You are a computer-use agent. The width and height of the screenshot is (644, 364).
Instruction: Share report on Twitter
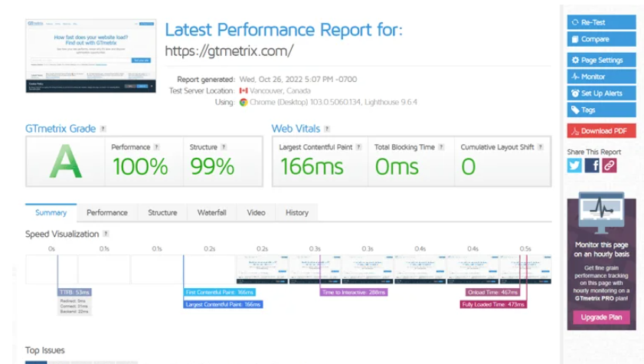[574, 165]
